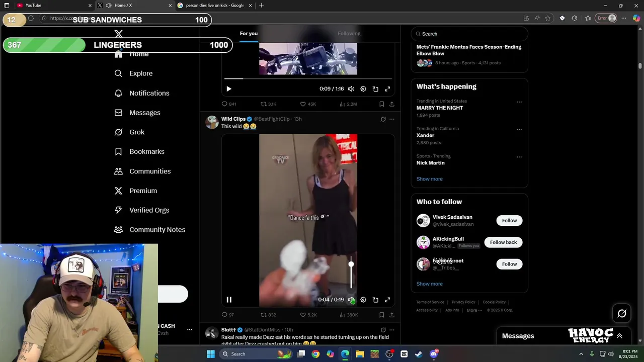
Task: Open Steam from the taskbar
Action: (x=419, y=354)
